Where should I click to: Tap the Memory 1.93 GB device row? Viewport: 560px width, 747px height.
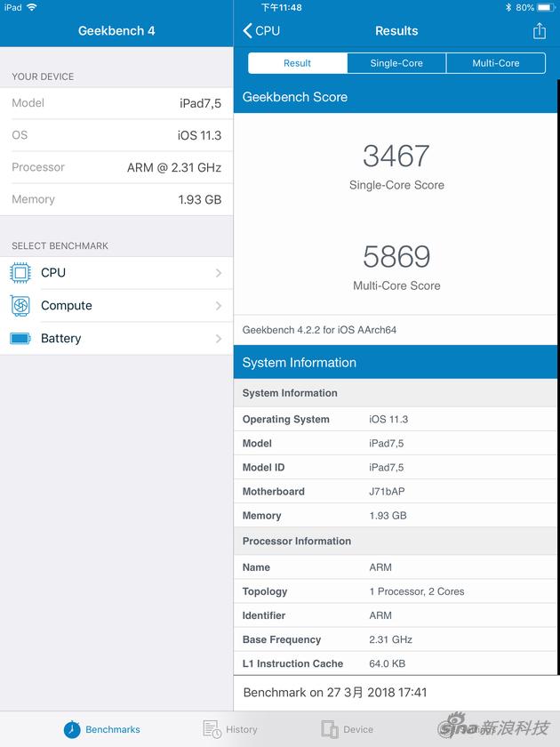116,199
